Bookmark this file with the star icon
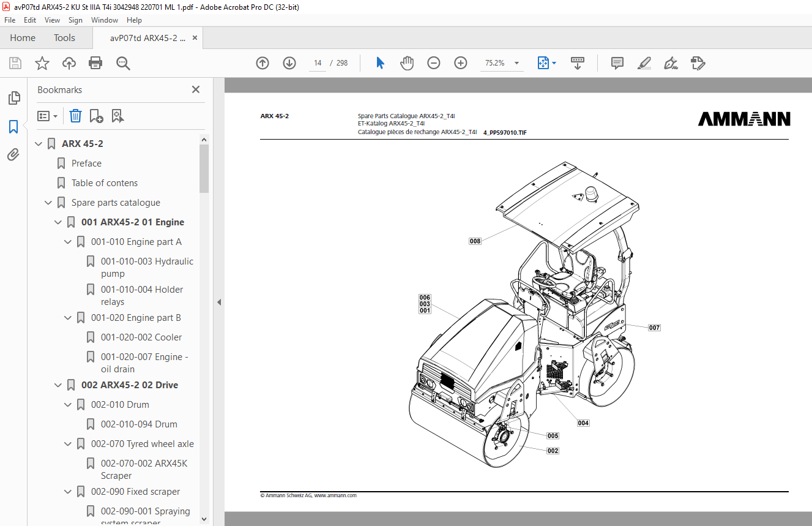The height and width of the screenshot is (526, 812). pyautogui.click(x=42, y=63)
